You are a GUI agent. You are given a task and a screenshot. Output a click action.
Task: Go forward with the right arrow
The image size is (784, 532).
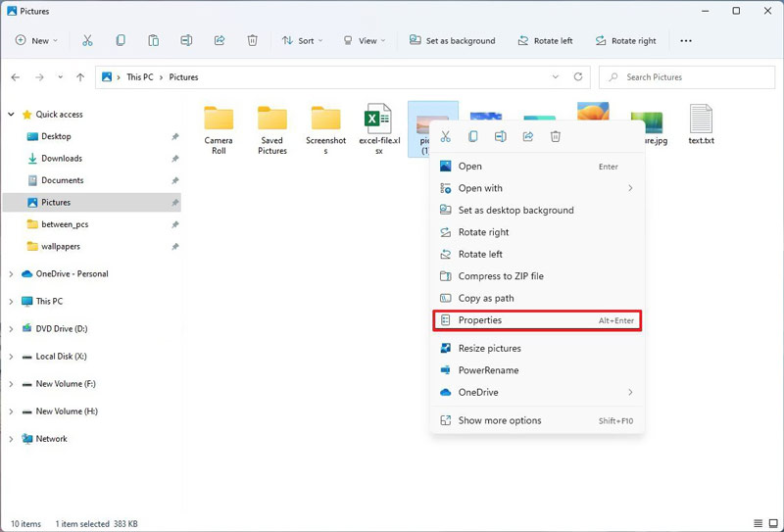(x=39, y=77)
